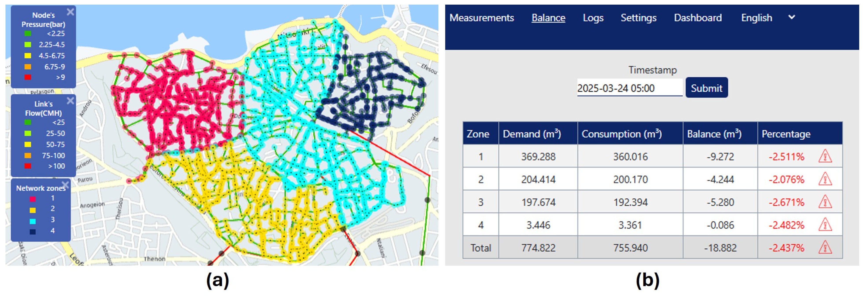
Task: Close the Node's Pressure legend panel
Action: (70, 12)
